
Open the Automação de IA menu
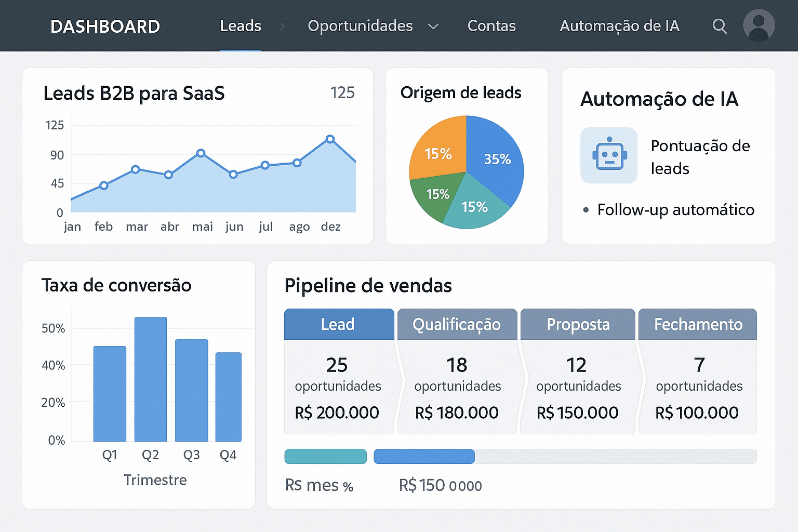click(x=619, y=26)
